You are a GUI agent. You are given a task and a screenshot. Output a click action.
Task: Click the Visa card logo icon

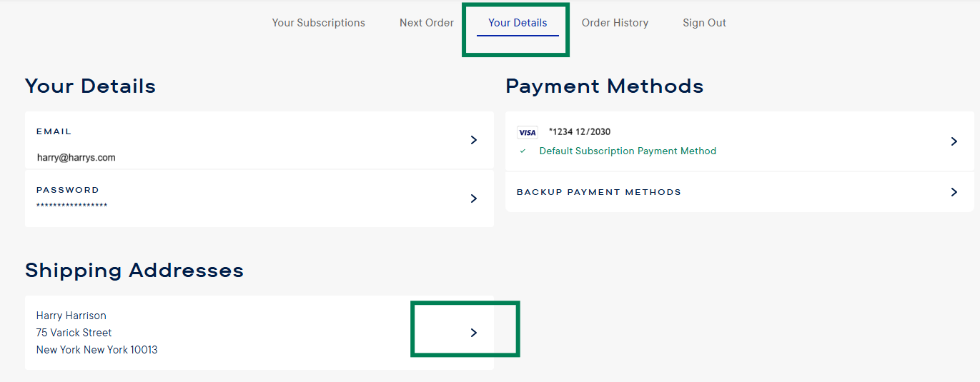527,133
